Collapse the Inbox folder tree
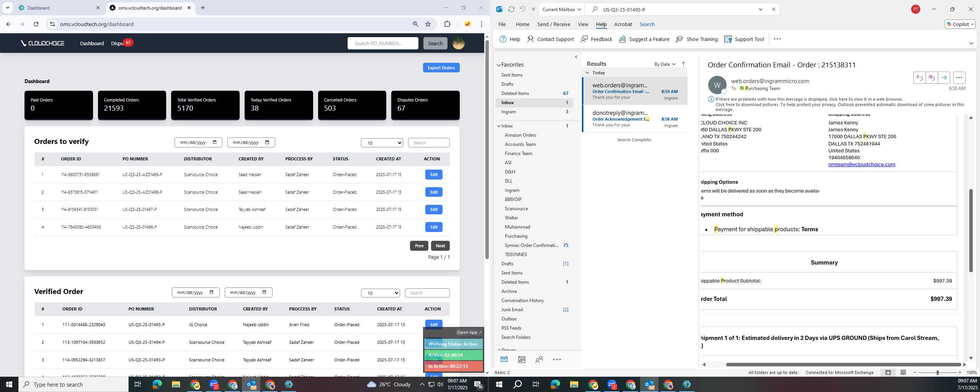 [x=499, y=126]
